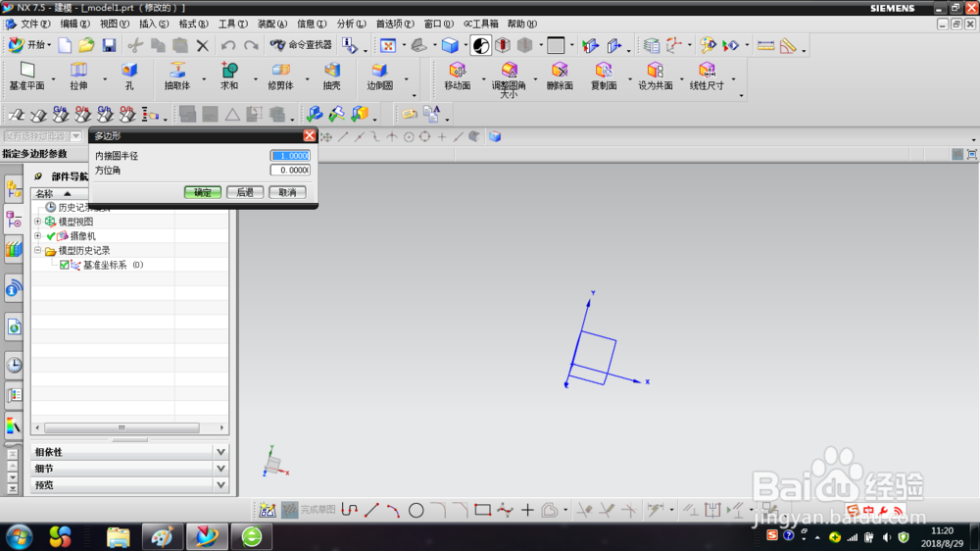Click the Cancel (取消) button
The height and width of the screenshot is (551, 980).
click(x=287, y=192)
